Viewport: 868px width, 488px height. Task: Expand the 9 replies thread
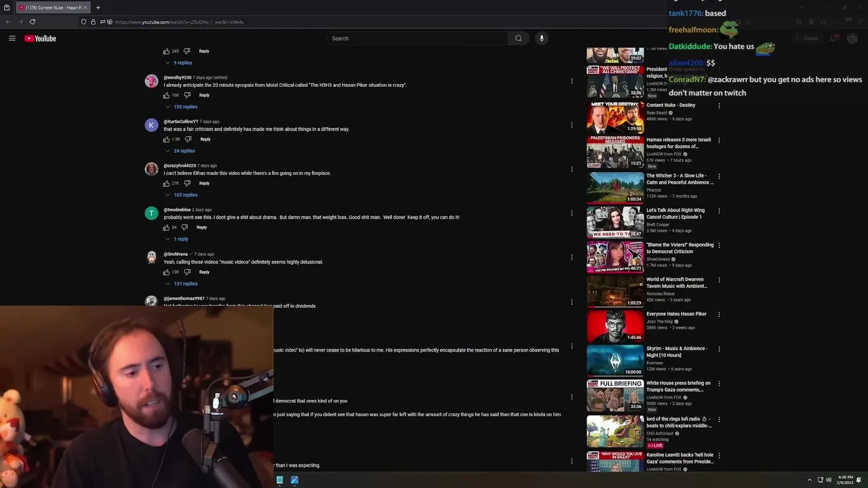(x=179, y=63)
